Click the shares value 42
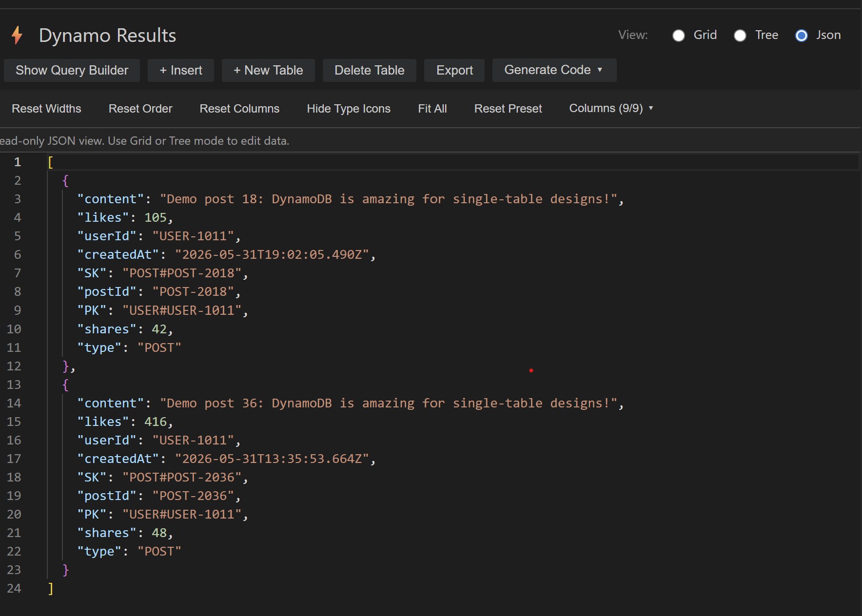The width and height of the screenshot is (862, 616). [159, 329]
